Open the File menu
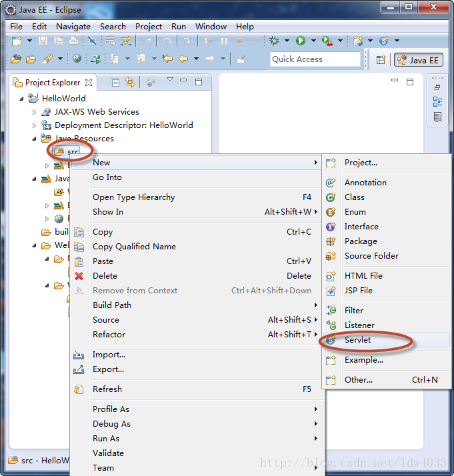 pyautogui.click(x=16, y=27)
